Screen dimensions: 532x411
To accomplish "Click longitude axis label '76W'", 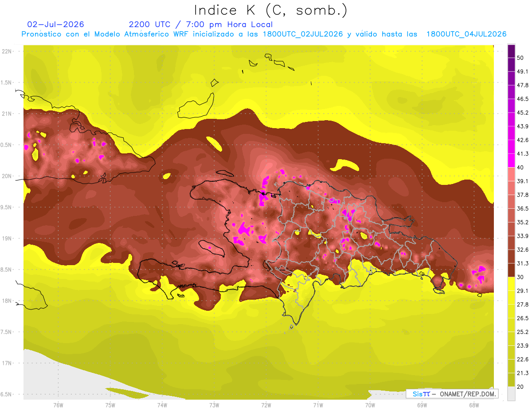I will point(58,405).
